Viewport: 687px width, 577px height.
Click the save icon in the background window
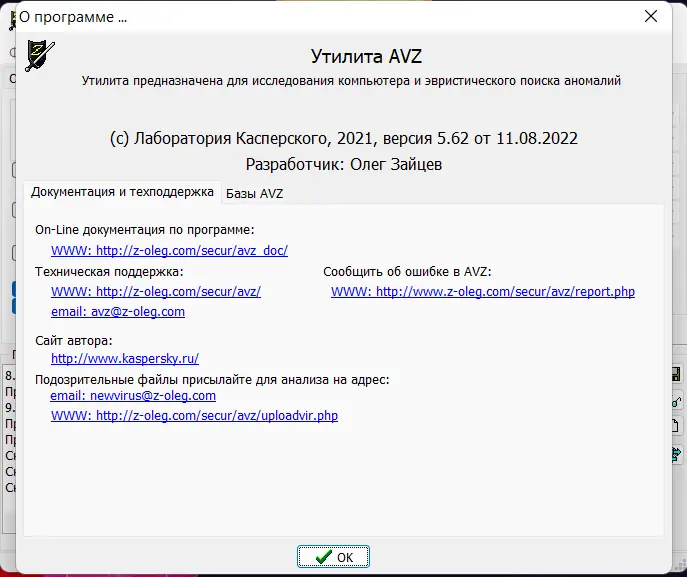[x=676, y=374]
